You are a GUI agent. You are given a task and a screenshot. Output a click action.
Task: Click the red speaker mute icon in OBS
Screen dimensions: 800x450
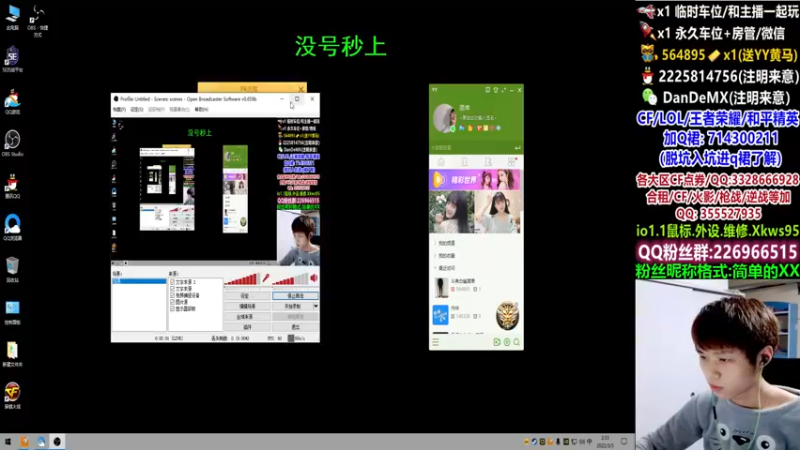click(x=314, y=278)
